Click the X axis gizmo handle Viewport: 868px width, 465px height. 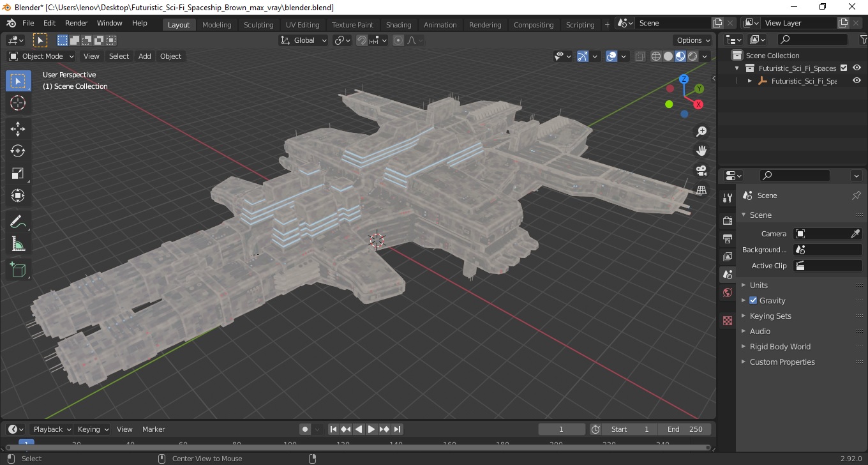point(699,104)
